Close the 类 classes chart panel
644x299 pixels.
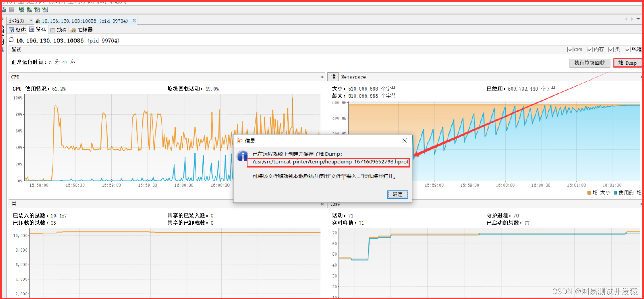tap(322, 204)
